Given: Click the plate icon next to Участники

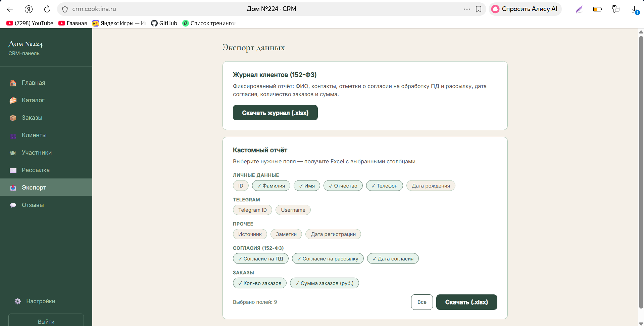Looking at the screenshot, I should [x=13, y=153].
